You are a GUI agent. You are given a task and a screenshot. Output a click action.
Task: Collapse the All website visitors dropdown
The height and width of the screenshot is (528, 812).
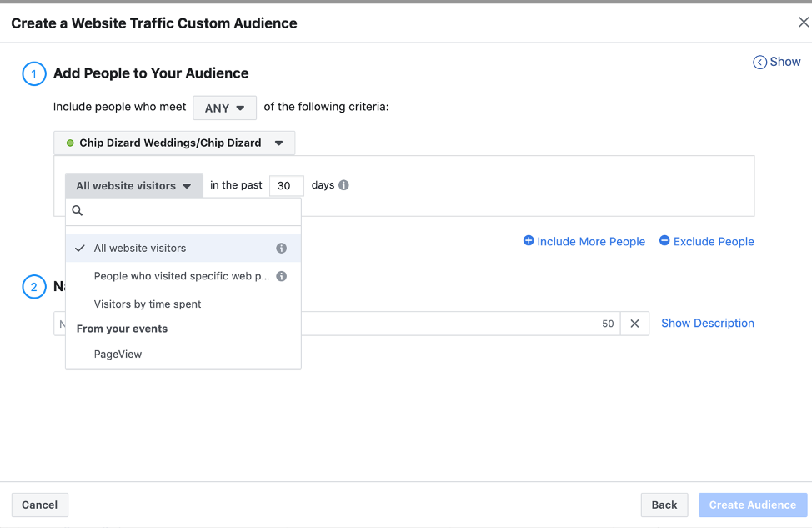(134, 185)
